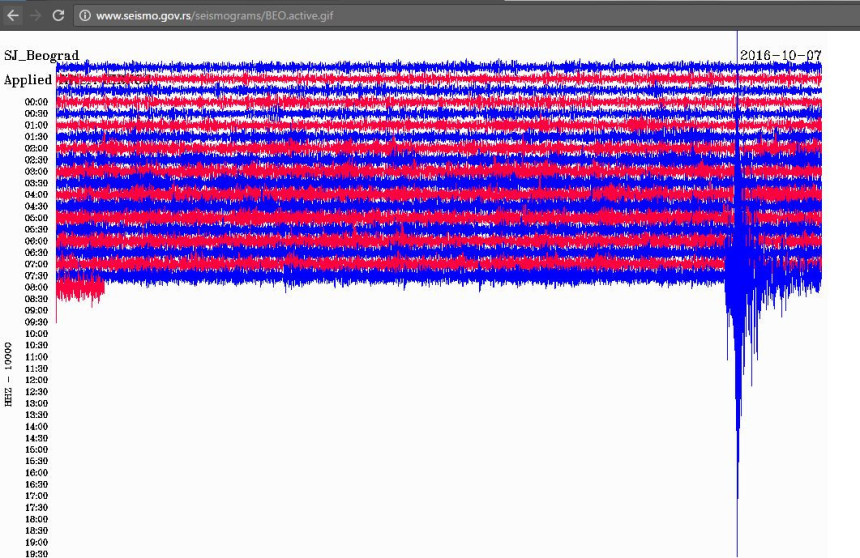Focus the address bar showing seismo.gov.rs URL

coord(466,15)
